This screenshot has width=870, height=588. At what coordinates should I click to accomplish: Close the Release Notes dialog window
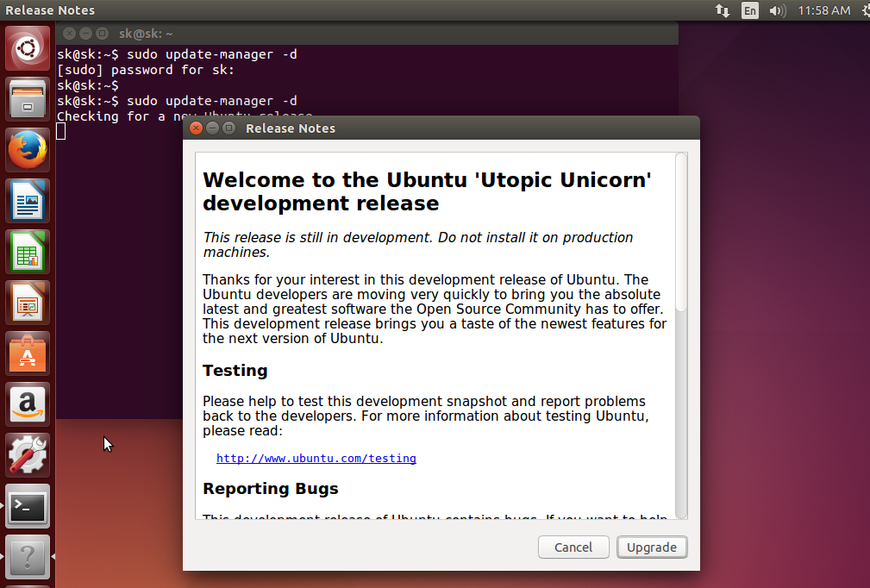point(196,128)
